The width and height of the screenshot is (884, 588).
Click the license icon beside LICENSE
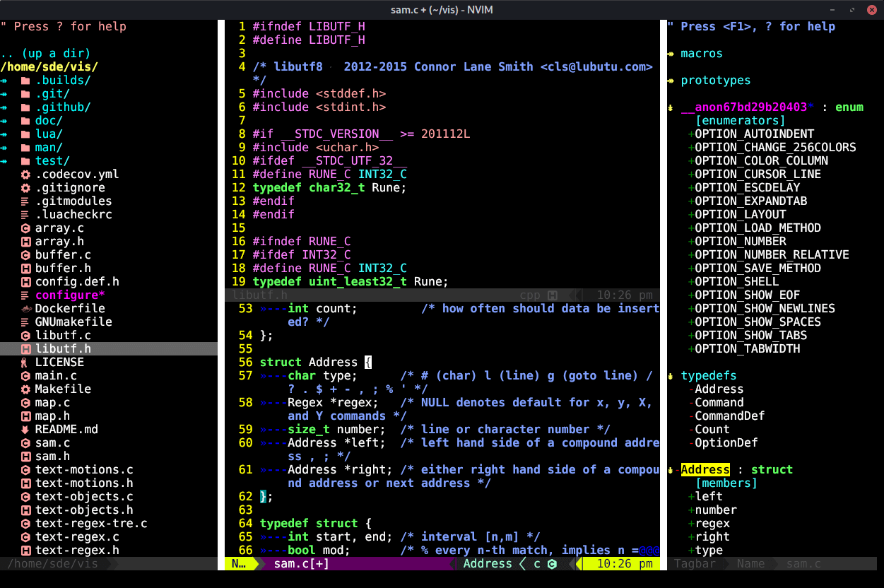(25, 363)
